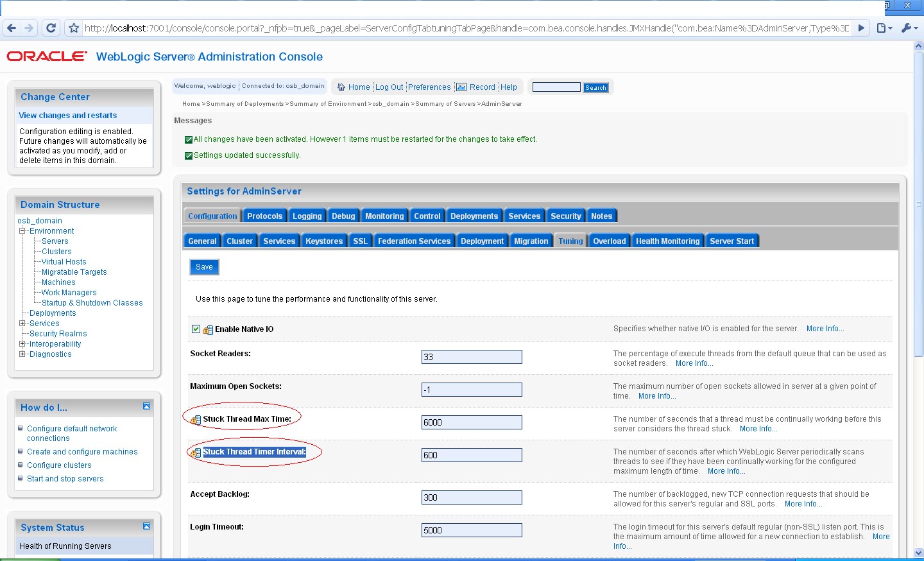Viewport: 924px width, 561px height.
Task: Click the Accept Backlog input field
Action: pos(472,497)
